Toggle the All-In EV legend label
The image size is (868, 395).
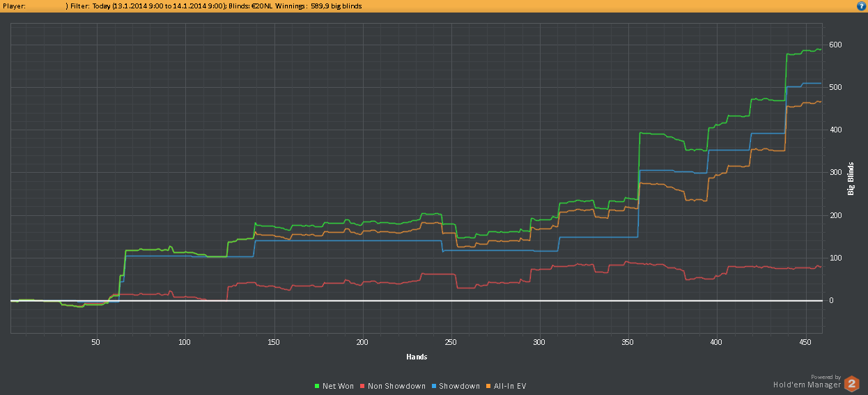tap(509, 386)
